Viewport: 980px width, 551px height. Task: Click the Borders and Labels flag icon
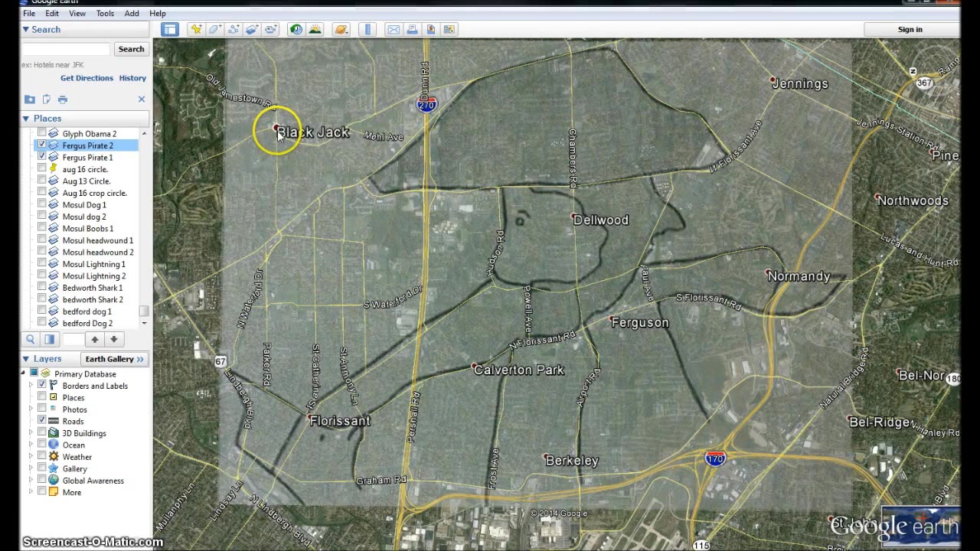tap(54, 386)
